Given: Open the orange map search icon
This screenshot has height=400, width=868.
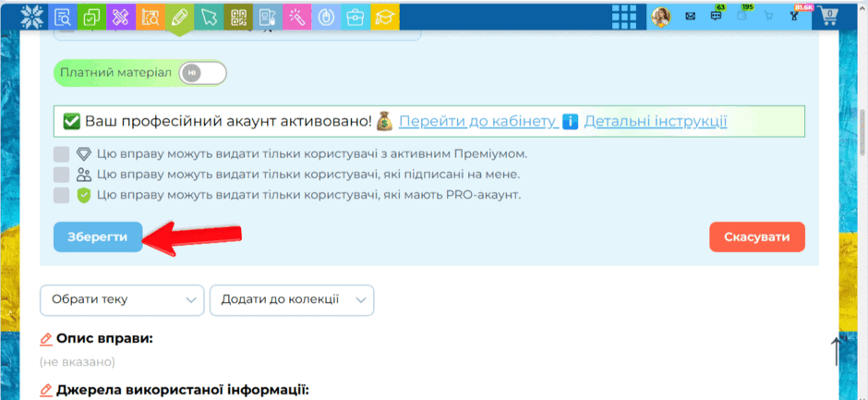Looking at the screenshot, I should pos(150,18).
